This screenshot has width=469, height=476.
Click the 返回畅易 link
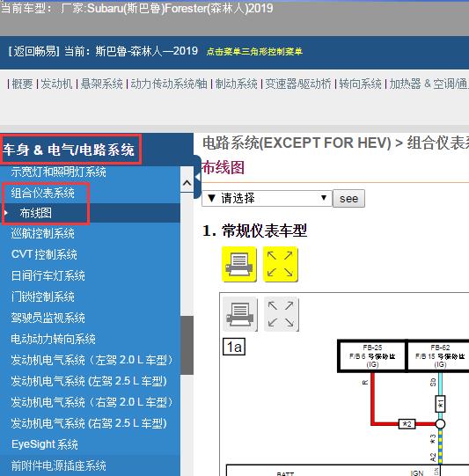click(x=33, y=51)
